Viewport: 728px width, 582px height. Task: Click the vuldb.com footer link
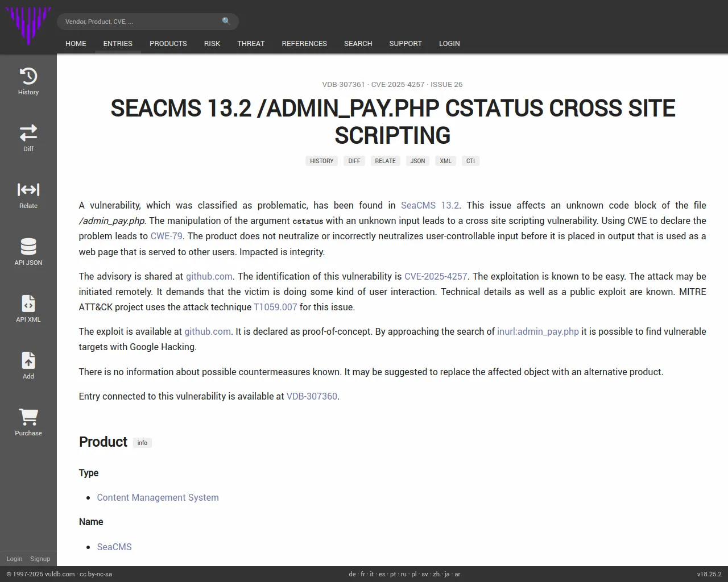(x=60, y=574)
